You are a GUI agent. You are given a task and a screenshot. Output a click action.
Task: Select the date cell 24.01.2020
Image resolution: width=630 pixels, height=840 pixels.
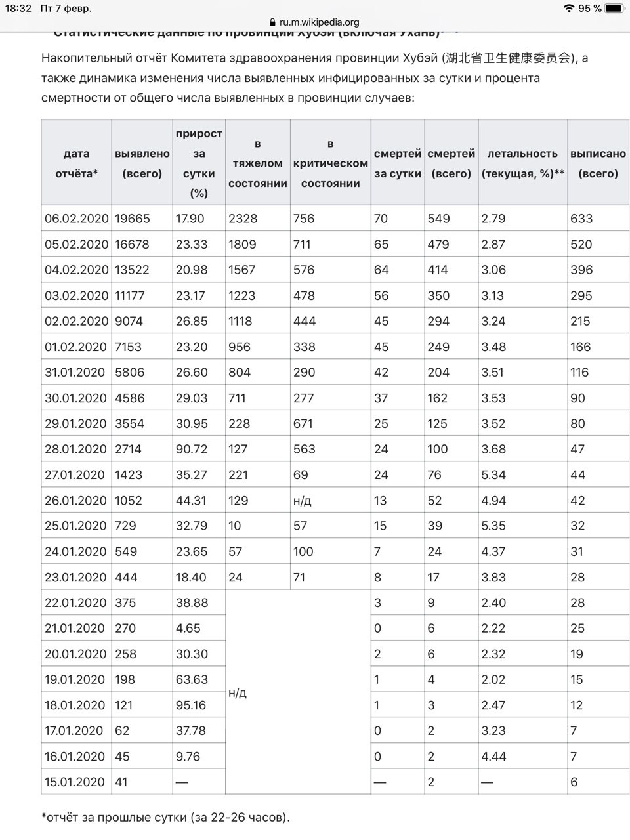[x=75, y=551]
